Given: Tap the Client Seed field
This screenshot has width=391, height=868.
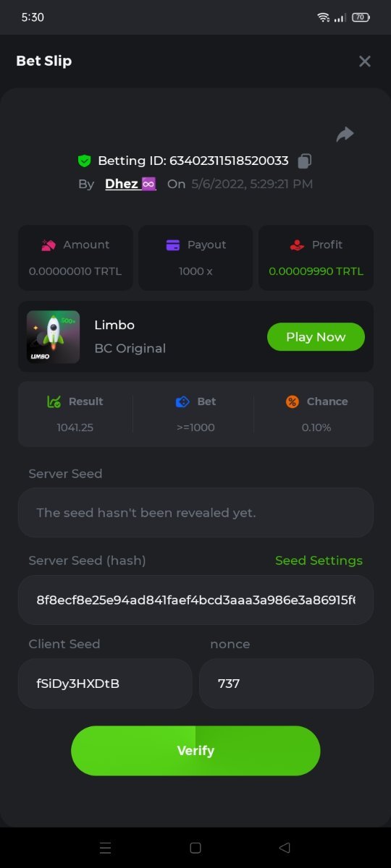Looking at the screenshot, I should pyautogui.click(x=105, y=683).
